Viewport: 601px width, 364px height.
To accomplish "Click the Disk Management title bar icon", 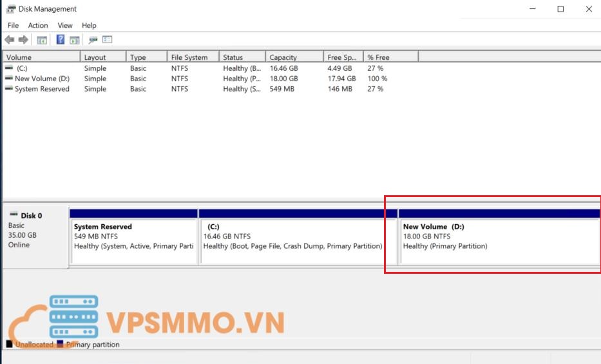I will (11, 9).
